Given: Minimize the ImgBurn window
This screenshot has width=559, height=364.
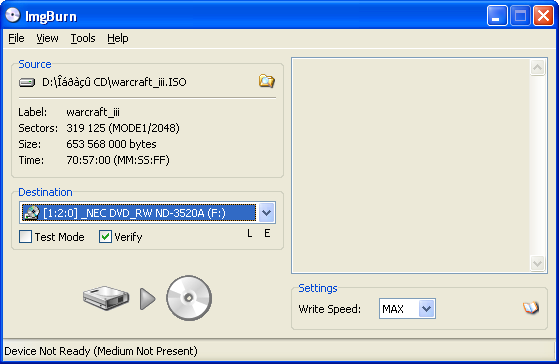Looking at the screenshot, I should (497, 16).
